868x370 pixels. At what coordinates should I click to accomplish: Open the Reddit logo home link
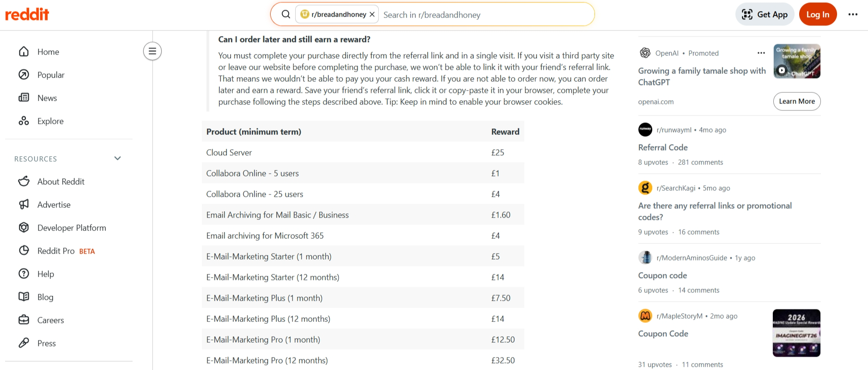pos(27,14)
